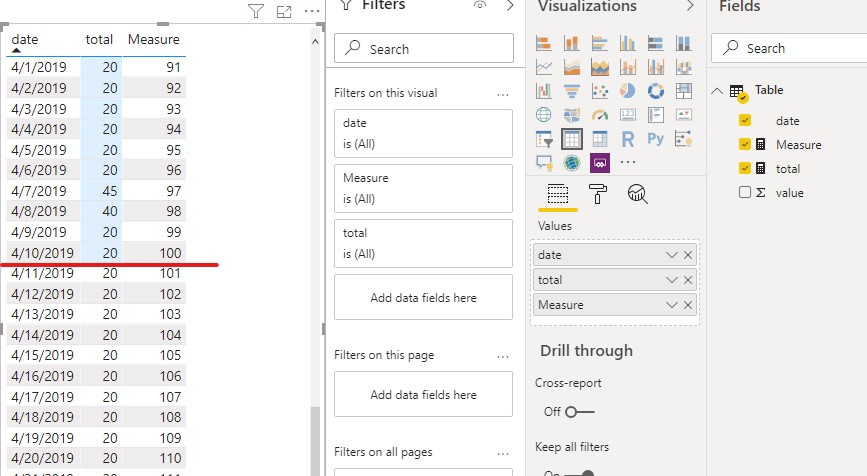This screenshot has width=867, height=476.
Task: Collapse the Filters pane with its arrow
Action: point(510,6)
